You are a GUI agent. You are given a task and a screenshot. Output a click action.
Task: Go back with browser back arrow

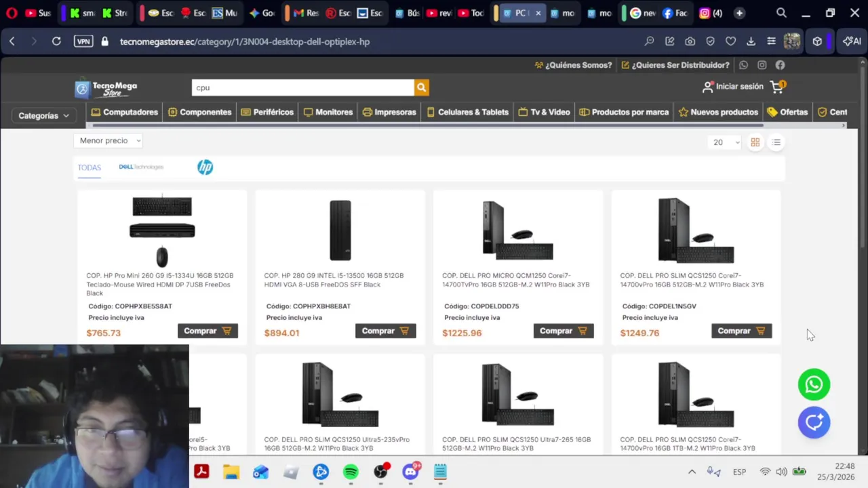click(12, 41)
